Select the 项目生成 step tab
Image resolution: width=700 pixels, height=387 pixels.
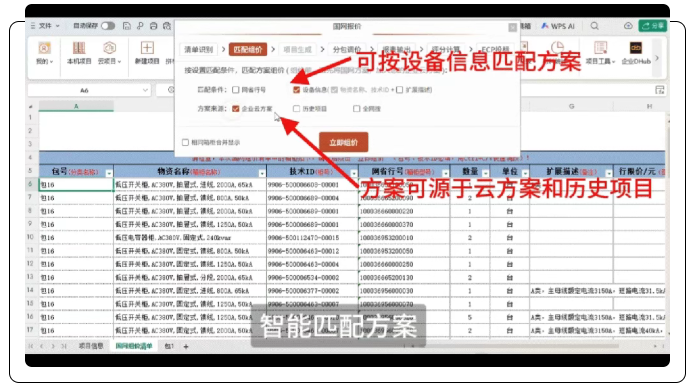(x=297, y=50)
